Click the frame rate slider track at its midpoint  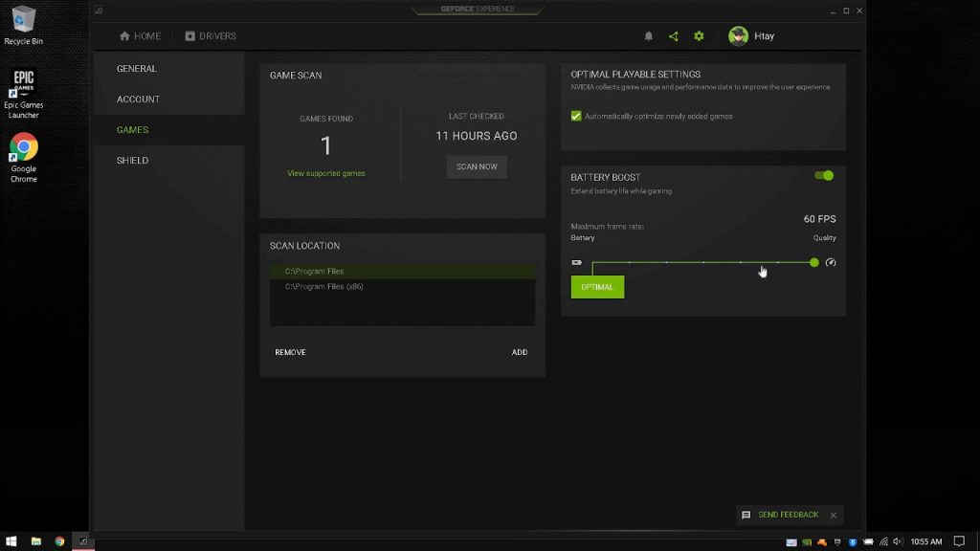(x=703, y=262)
